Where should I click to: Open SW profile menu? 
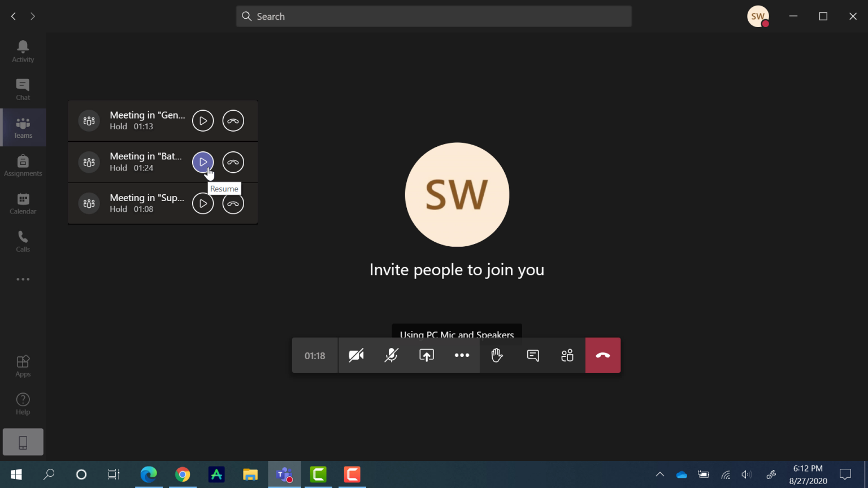(x=758, y=16)
